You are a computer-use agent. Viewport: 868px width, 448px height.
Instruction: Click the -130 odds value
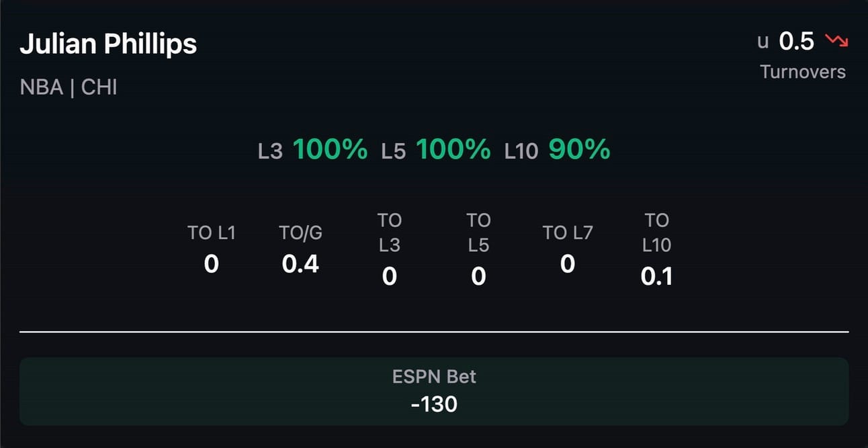[434, 404]
